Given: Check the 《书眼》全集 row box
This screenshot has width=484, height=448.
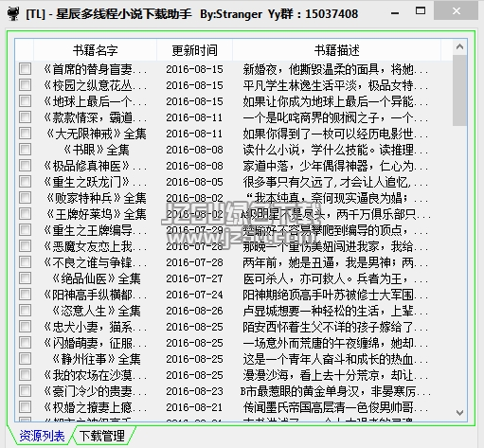Looking at the screenshot, I should click(x=25, y=150).
